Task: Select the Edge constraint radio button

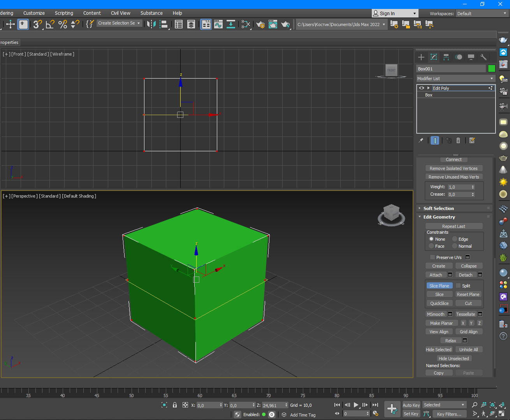Action: 454,239
